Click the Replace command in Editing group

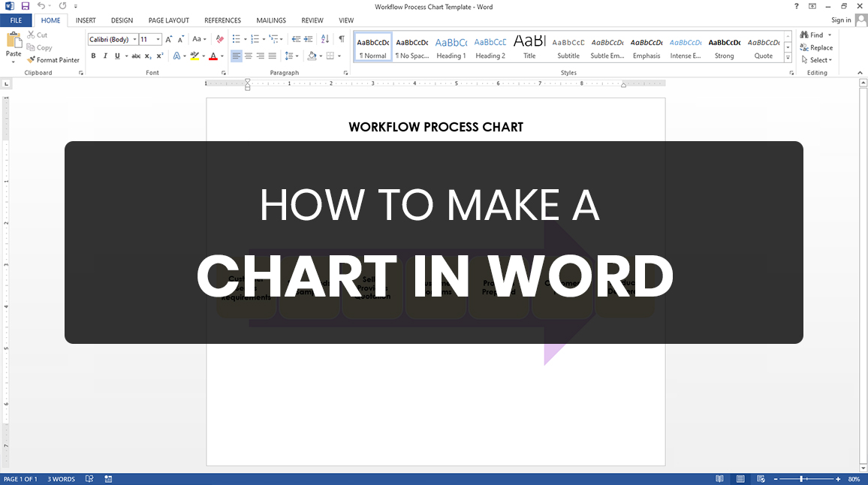tap(818, 47)
